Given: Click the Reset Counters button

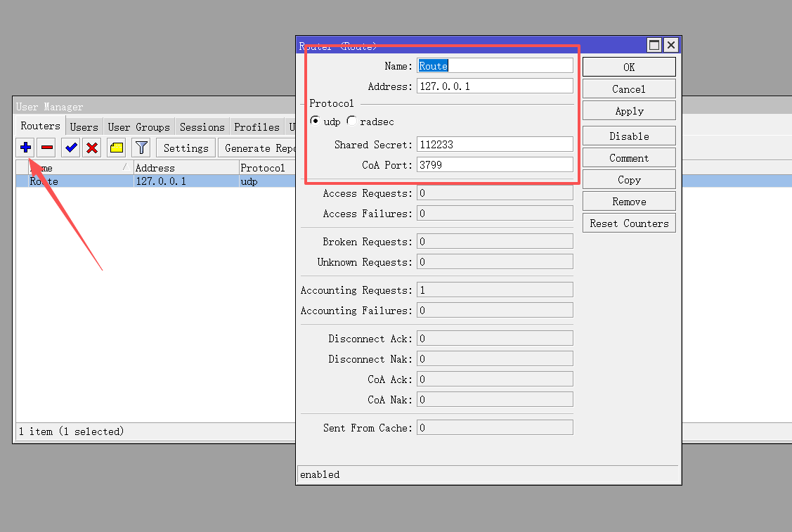Looking at the screenshot, I should pyautogui.click(x=629, y=223).
